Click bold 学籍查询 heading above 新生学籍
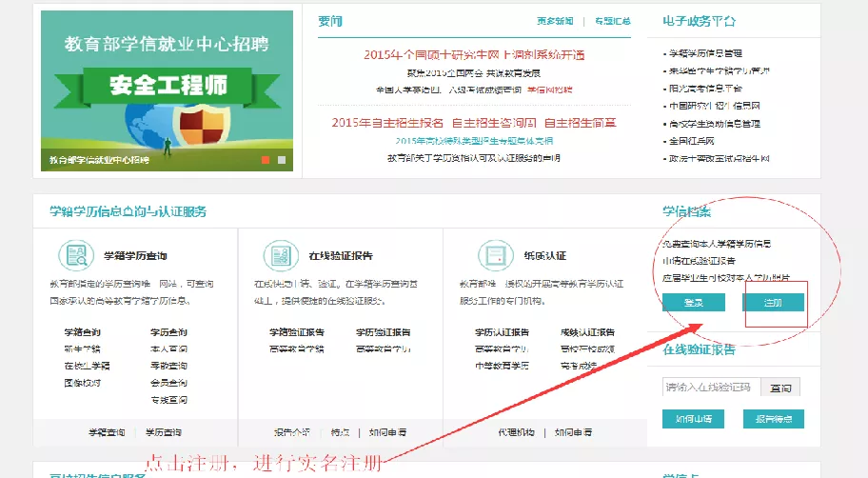The width and height of the screenshot is (868, 478). coord(83,332)
